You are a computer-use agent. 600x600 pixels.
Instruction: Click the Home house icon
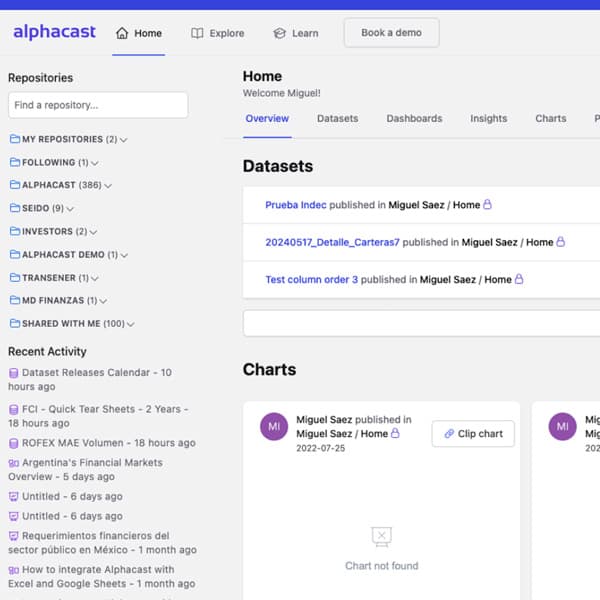(x=122, y=33)
